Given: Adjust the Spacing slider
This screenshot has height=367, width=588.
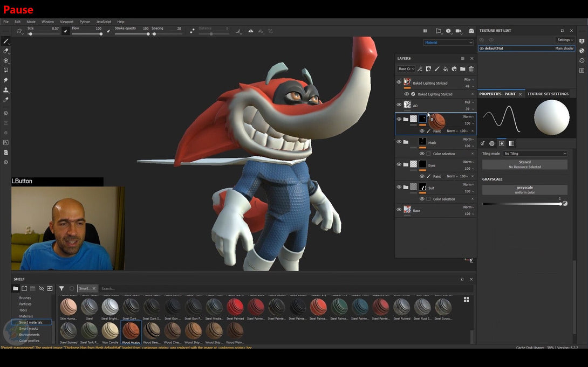Looking at the screenshot, I should point(167,34).
